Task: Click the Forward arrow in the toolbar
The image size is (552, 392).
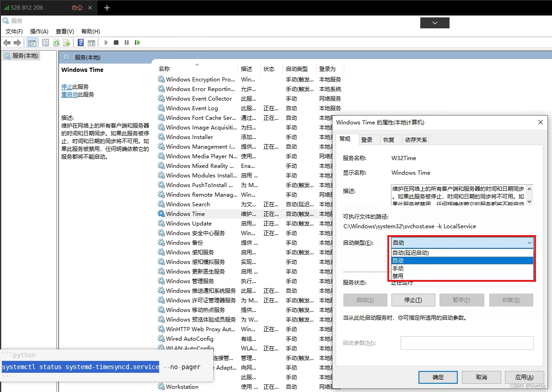Action: click(17, 43)
